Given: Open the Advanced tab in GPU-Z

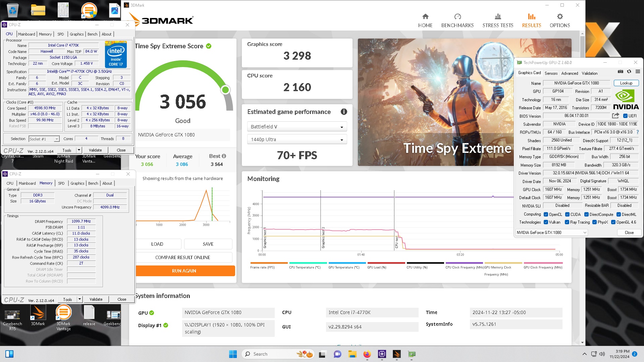Looking at the screenshot, I should click(x=570, y=73).
